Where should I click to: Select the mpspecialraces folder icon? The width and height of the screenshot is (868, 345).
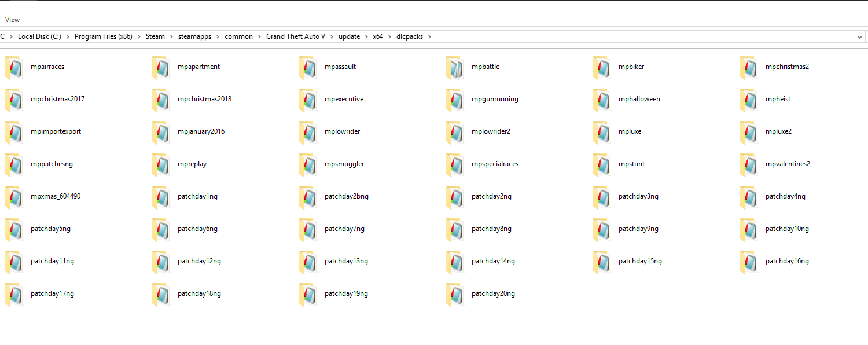(454, 164)
